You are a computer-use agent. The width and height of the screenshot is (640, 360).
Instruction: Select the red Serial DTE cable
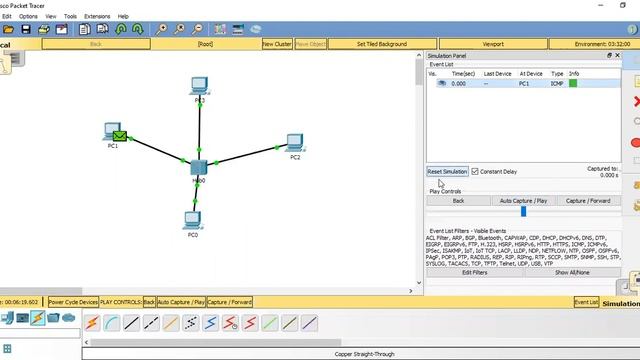pos(250,323)
